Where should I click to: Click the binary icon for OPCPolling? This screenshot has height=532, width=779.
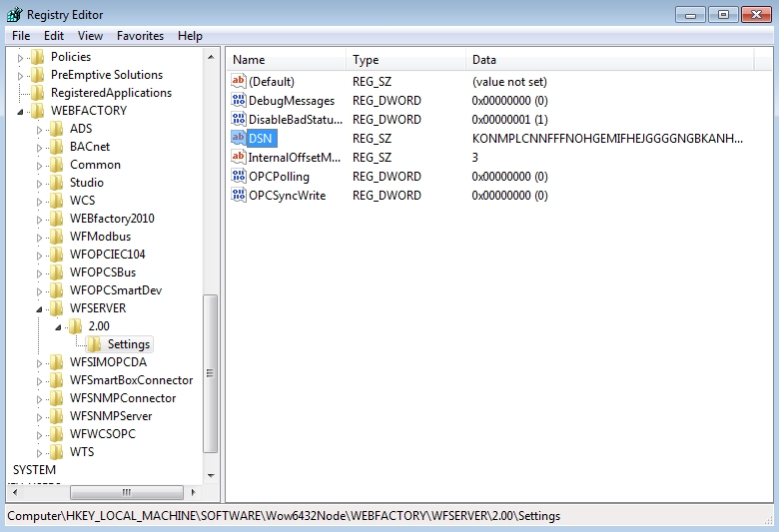coord(239,177)
